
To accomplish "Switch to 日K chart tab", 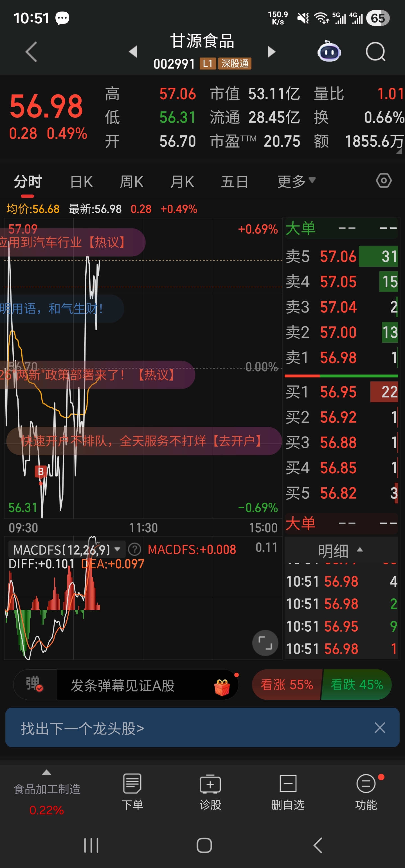I will pyautogui.click(x=81, y=182).
